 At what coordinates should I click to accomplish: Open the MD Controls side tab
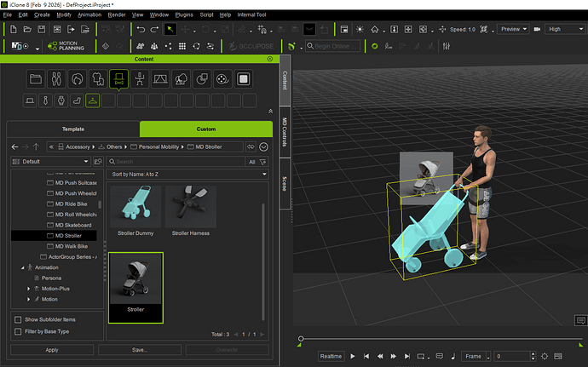(x=285, y=132)
